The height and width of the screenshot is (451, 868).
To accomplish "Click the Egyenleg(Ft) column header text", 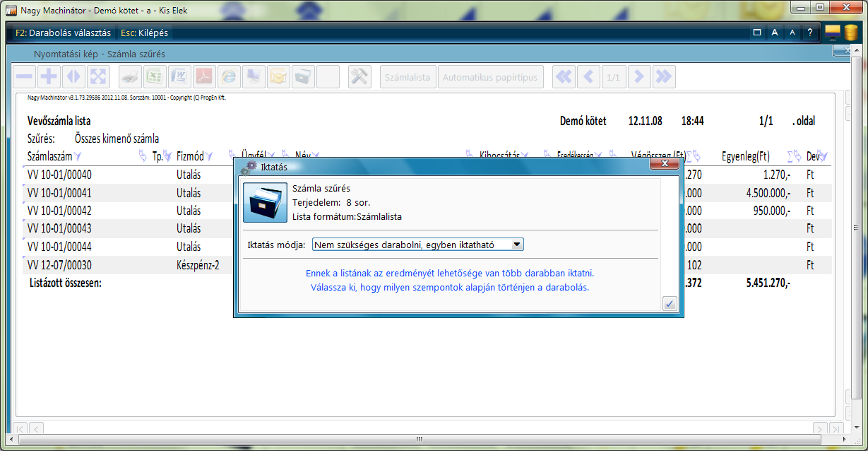I will click(746, 156).
